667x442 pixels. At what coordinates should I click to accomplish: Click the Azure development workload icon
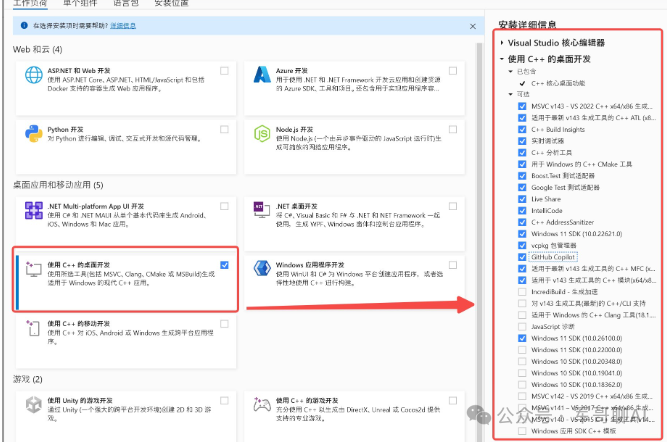click(262, 74)
